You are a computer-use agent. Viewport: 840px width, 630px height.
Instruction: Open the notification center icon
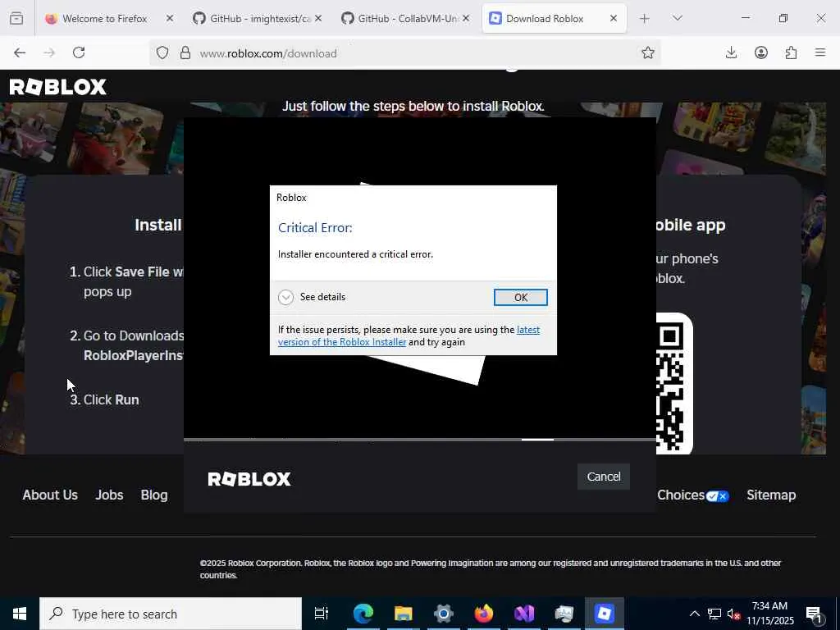[x=815, y=614]
